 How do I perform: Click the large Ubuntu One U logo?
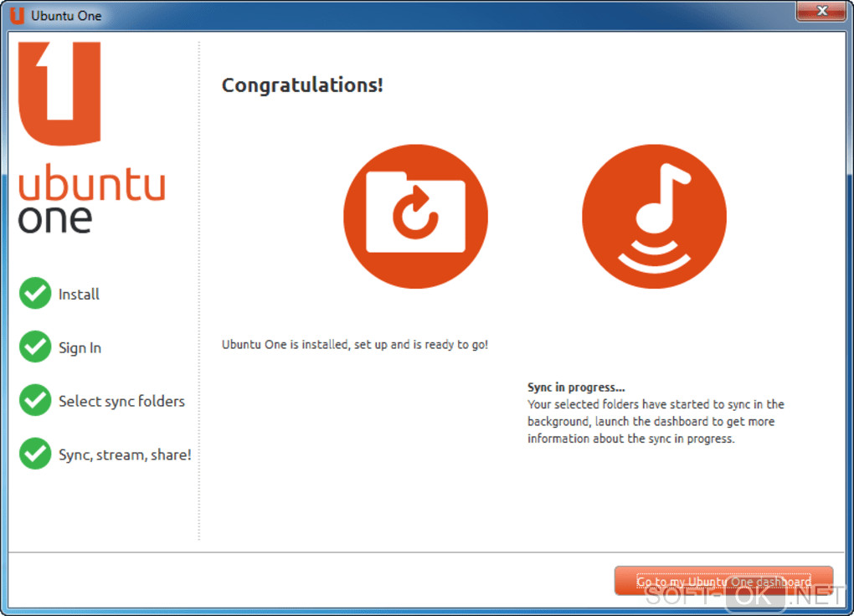(x=59, y=94)
